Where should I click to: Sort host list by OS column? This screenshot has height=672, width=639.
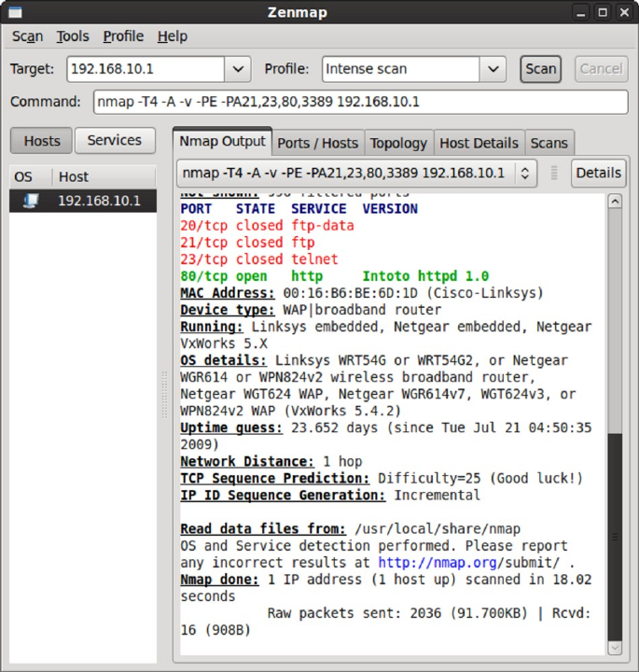(x=31, y=176)
